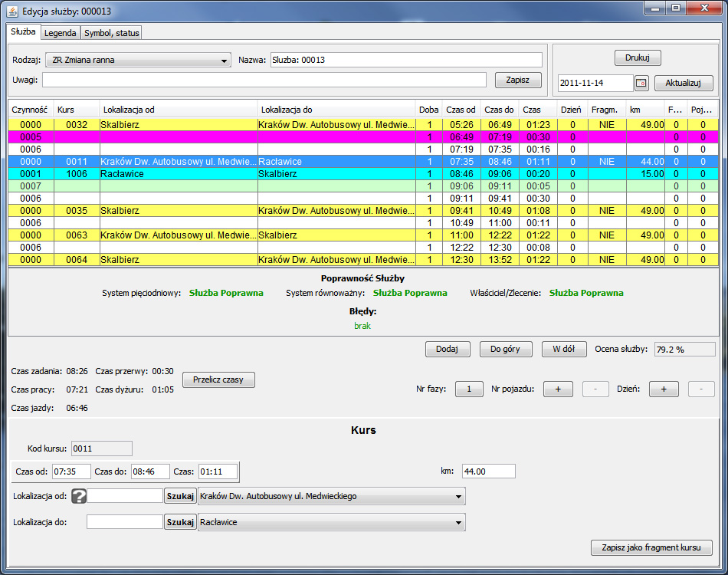Focus the Lokalizacja od search box
This screenshot has width=728, height=575.
click(125, 496)
